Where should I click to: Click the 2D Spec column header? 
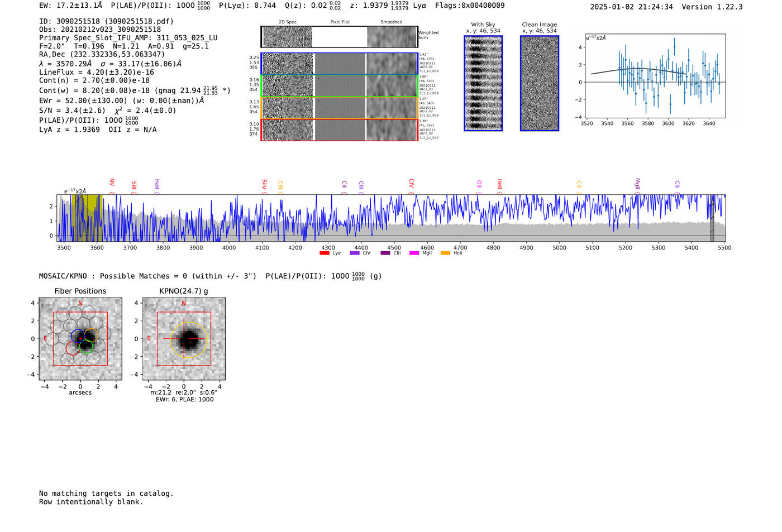288,22
